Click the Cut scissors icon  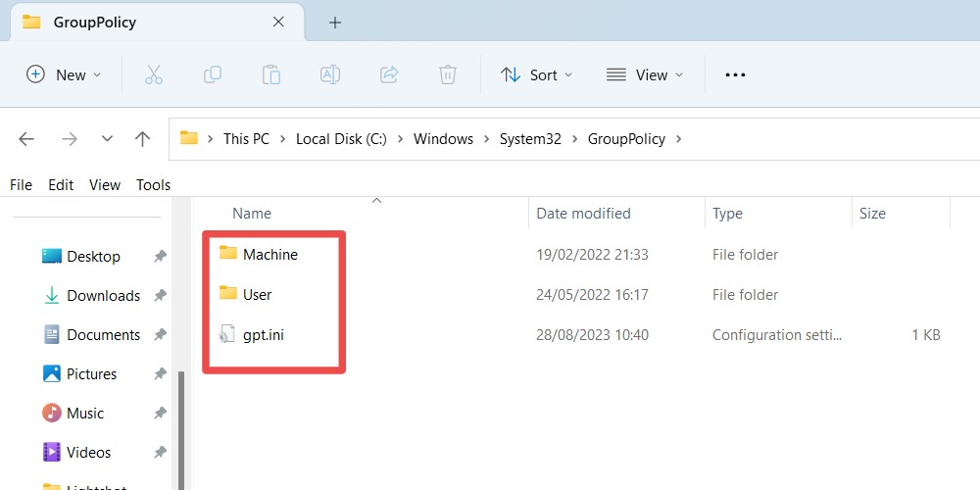click(x=153, y=75)
